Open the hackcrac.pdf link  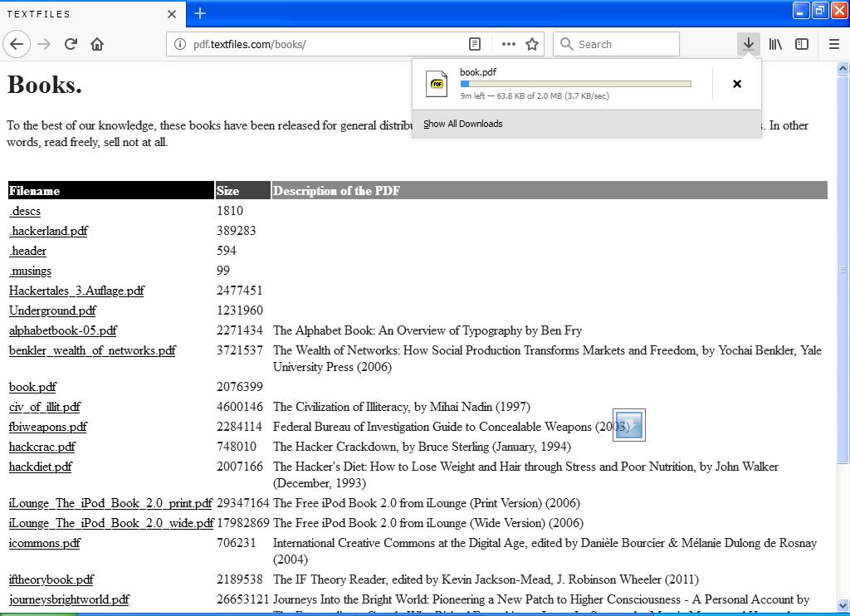(x=42, y=447)
